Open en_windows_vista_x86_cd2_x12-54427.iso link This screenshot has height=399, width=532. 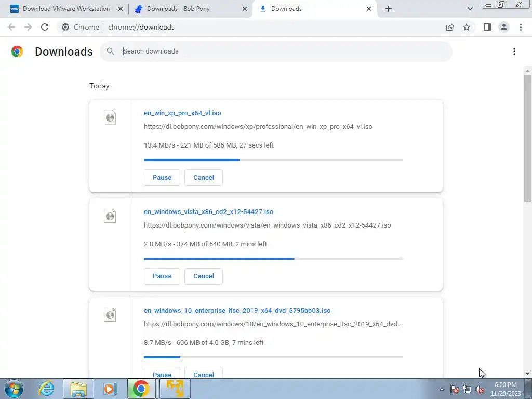click(209, 212)
